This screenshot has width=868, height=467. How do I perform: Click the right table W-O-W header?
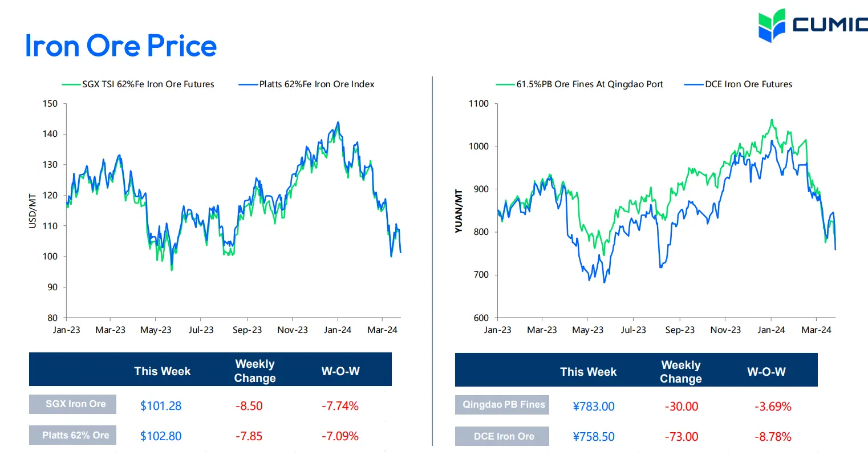766,372
